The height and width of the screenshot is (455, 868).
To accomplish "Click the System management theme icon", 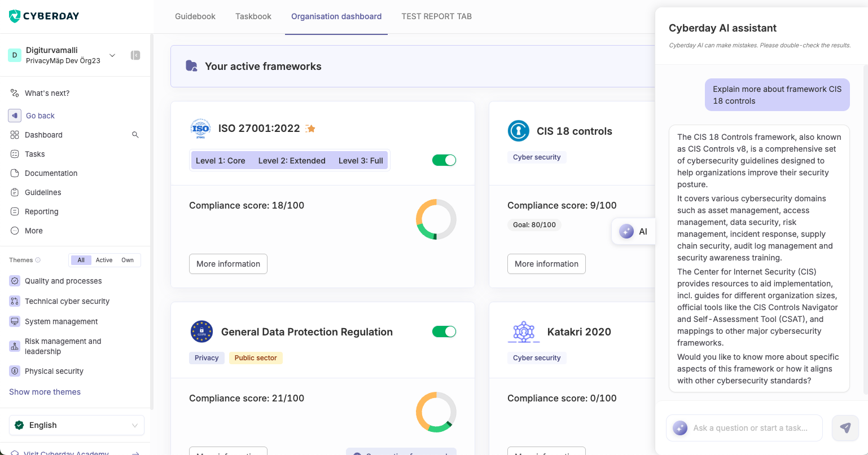I will point(15,321).
